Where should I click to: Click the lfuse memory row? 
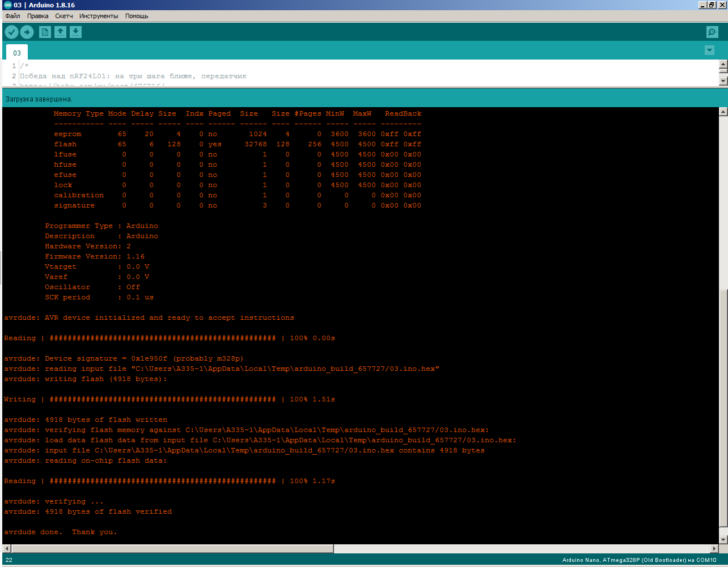pyautogui.click(x=238, y=154)
